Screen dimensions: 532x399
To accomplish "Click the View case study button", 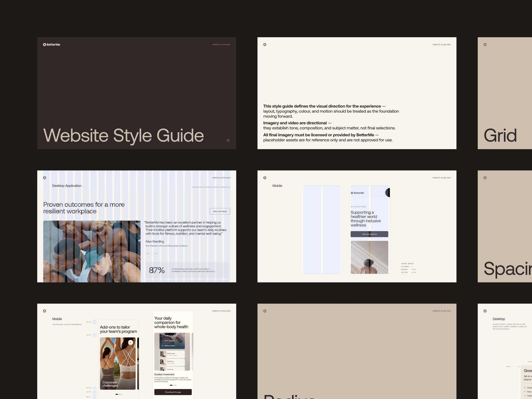I will (x=220, y=211).
